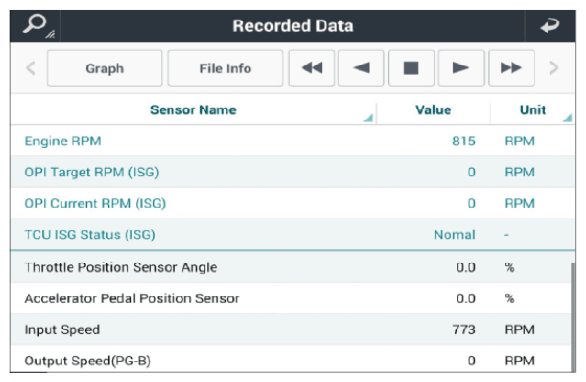
Task: Open the Graph view
Action: (x=105, y=68)
